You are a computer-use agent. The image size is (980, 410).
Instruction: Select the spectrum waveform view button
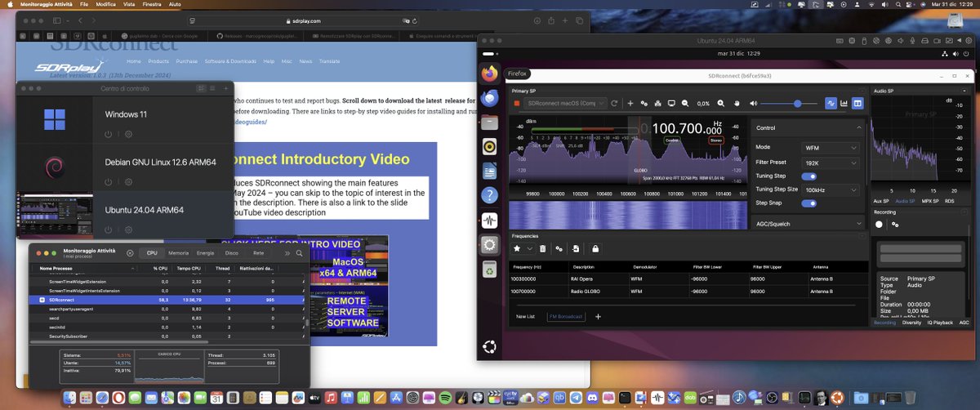point(831,104)
